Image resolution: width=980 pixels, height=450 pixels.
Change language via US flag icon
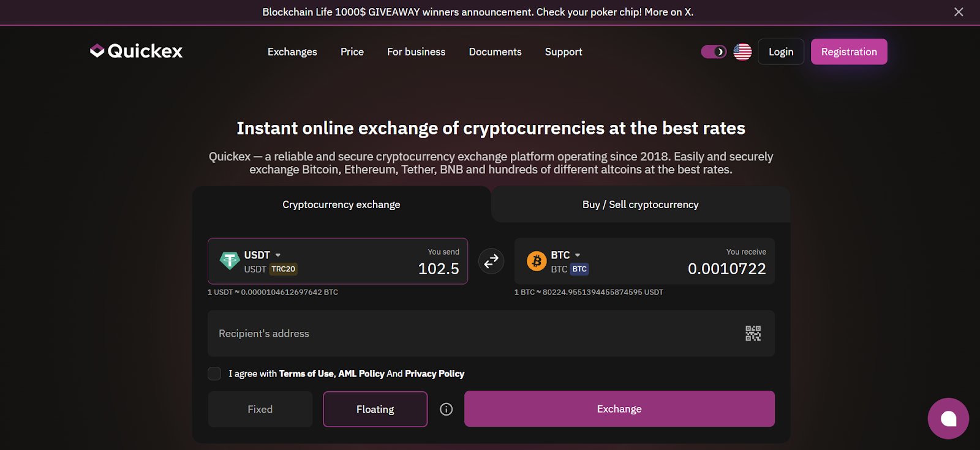[742, 52]
